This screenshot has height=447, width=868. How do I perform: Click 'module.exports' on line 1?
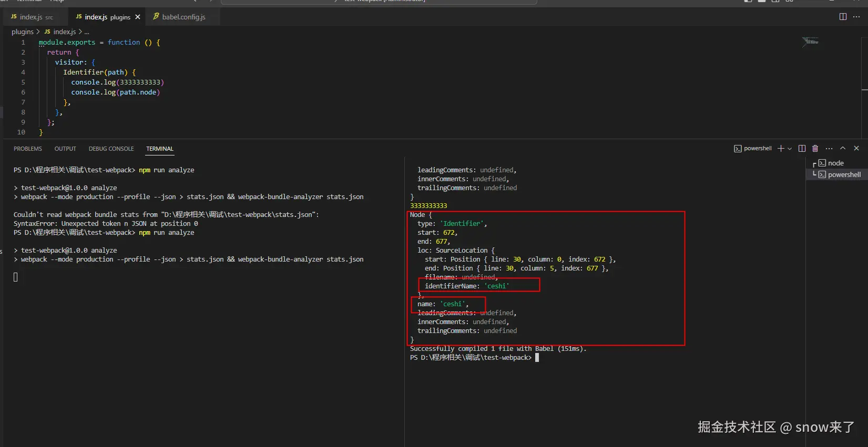coord(67,42)
